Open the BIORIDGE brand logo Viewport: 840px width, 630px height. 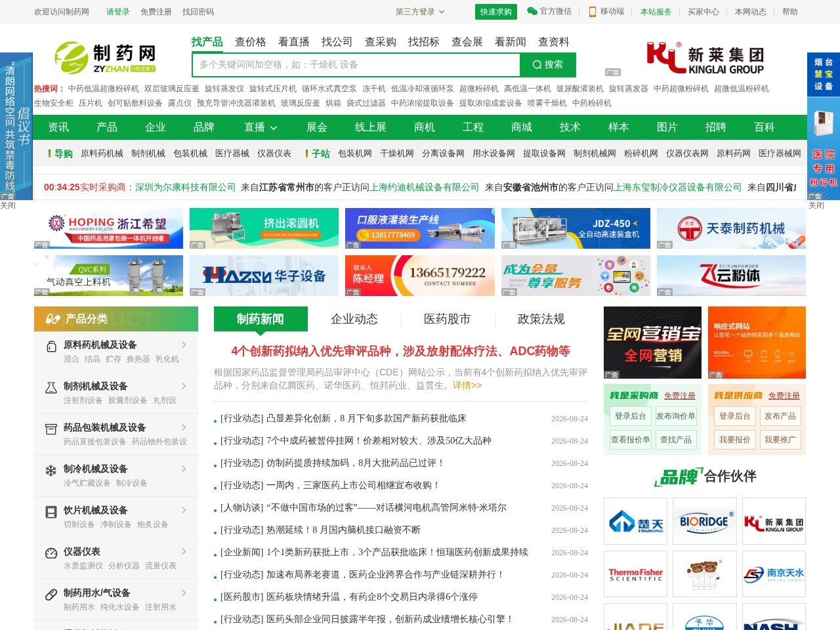point(704,521)
